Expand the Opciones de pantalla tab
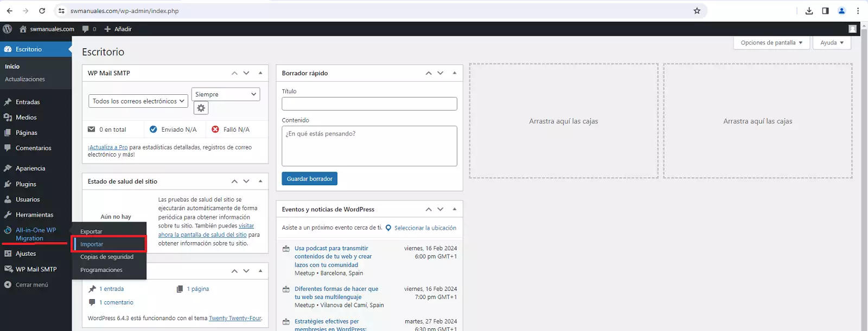This screenshot has height=331, width=868. [771, 43]
